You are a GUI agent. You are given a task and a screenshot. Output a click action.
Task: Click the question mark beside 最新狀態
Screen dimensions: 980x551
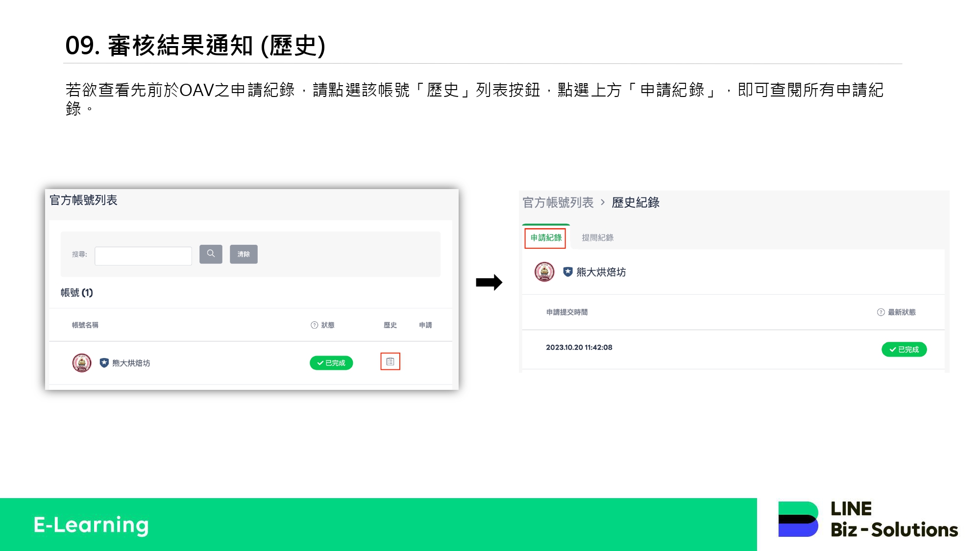tap(880, 312)
